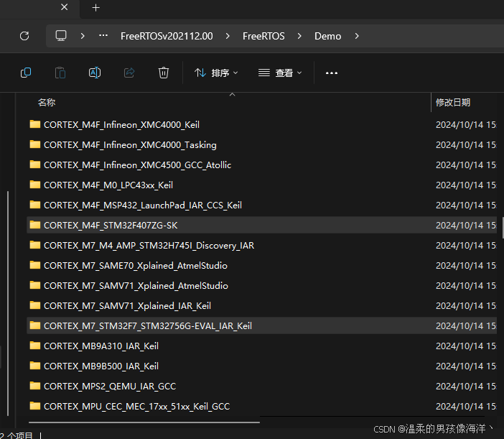
Task: Click the Copy toolbar icon
Action: [x=26, y=73]
